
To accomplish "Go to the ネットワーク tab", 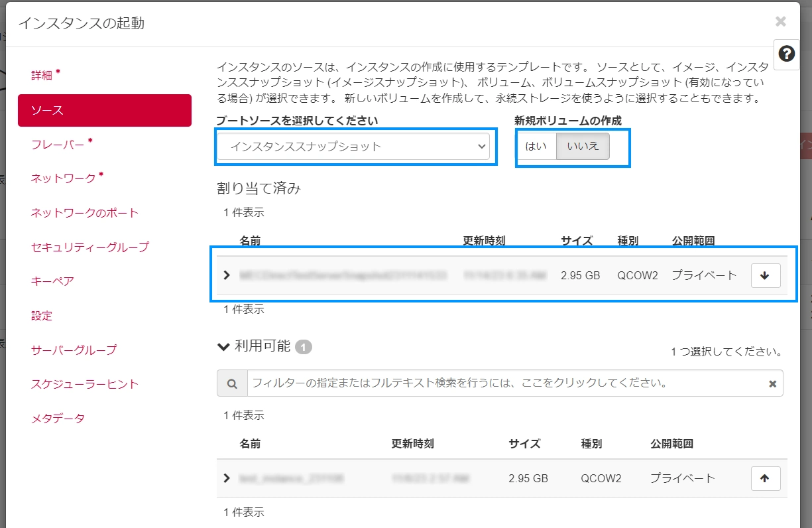I will [64, 178].
